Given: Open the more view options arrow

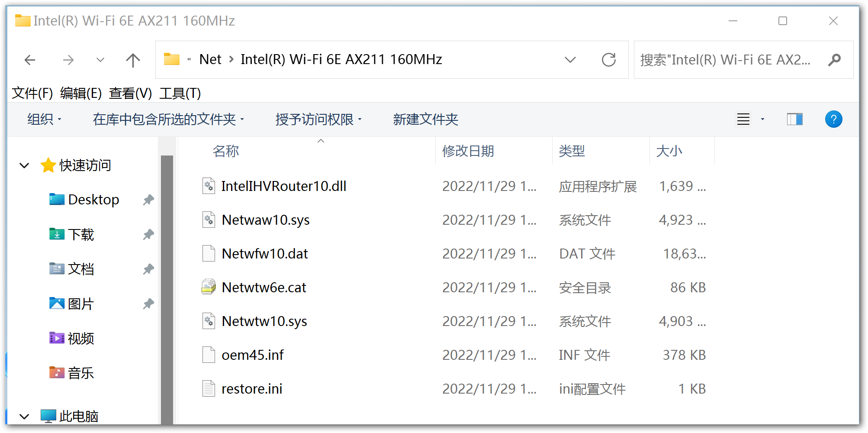Looking at the screenshot, I should [762, 119].
